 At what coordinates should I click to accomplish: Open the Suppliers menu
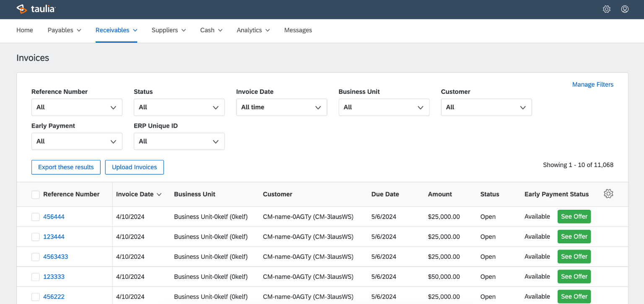click(x=169, y=30)
